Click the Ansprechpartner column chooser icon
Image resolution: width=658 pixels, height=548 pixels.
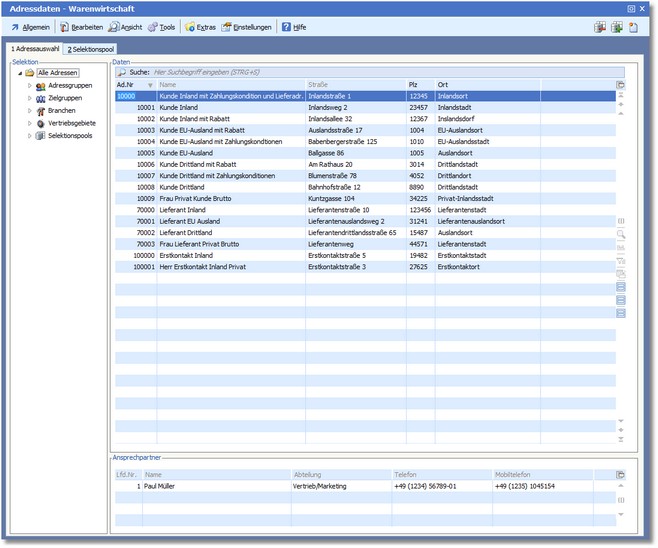(621, 474)
